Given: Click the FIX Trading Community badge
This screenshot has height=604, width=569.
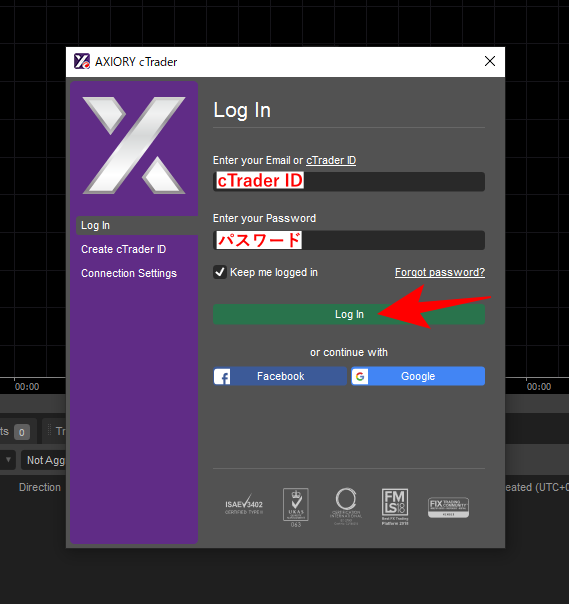Looking at the screenshot, I should [x=448, y=507].
